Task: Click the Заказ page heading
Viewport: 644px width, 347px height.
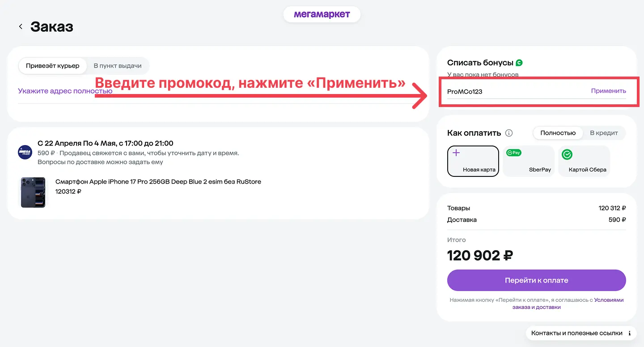Action: point(51,27)
